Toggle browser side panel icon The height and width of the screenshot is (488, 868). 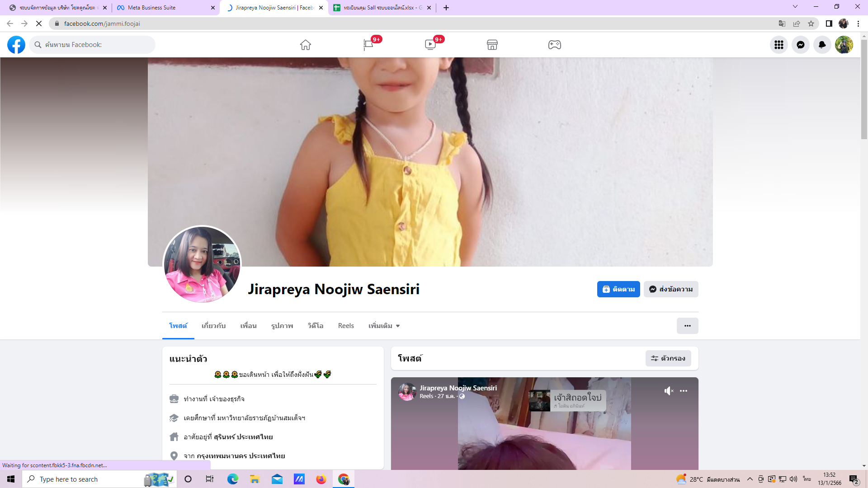point(829,23)
